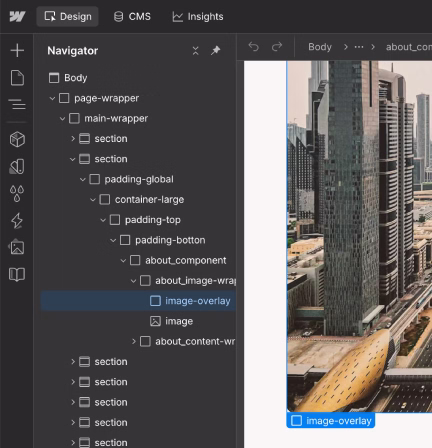The height and width of the screenshot is (448, 432).
Task: Open the Assets image panel
Action: click(17, 248)
